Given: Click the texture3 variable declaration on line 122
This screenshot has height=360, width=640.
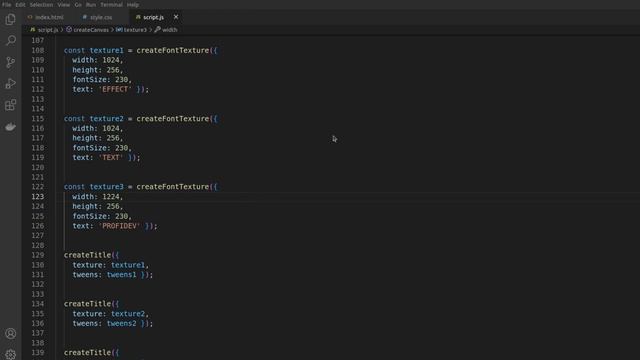Looking at the screenshot, I should click(x=107, y=187).
